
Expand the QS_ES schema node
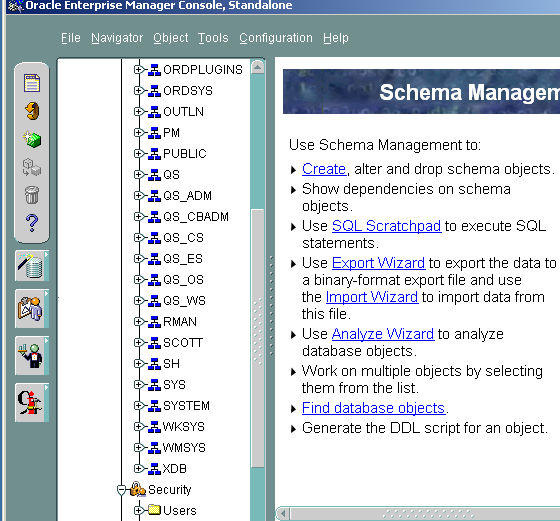[138, 259]
